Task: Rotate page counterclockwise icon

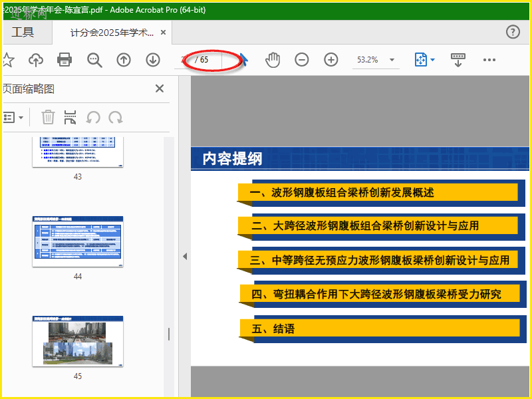Action: pos(93,118)
